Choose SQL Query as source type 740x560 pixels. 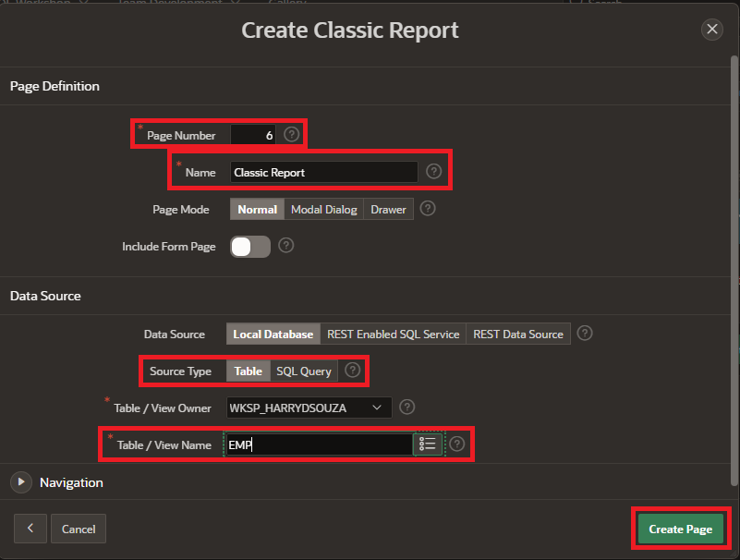(304, 371)
